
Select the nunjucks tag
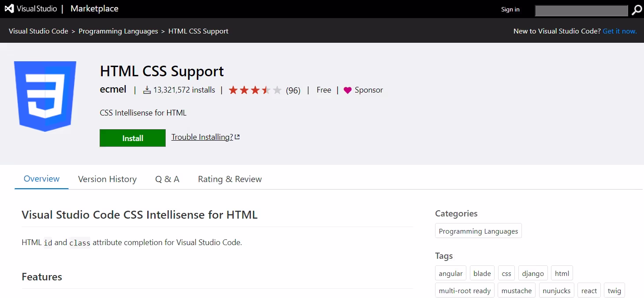[557, 291]
